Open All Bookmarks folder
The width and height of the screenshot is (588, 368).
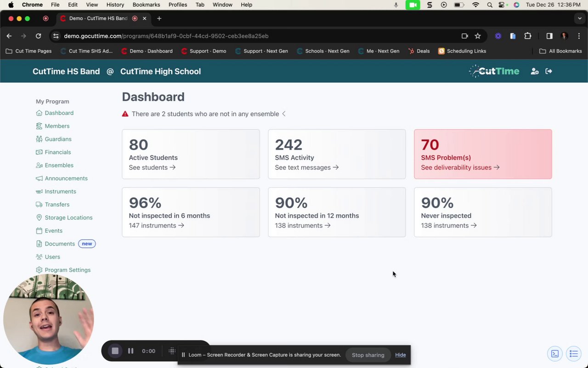click(x=560, y=51)
